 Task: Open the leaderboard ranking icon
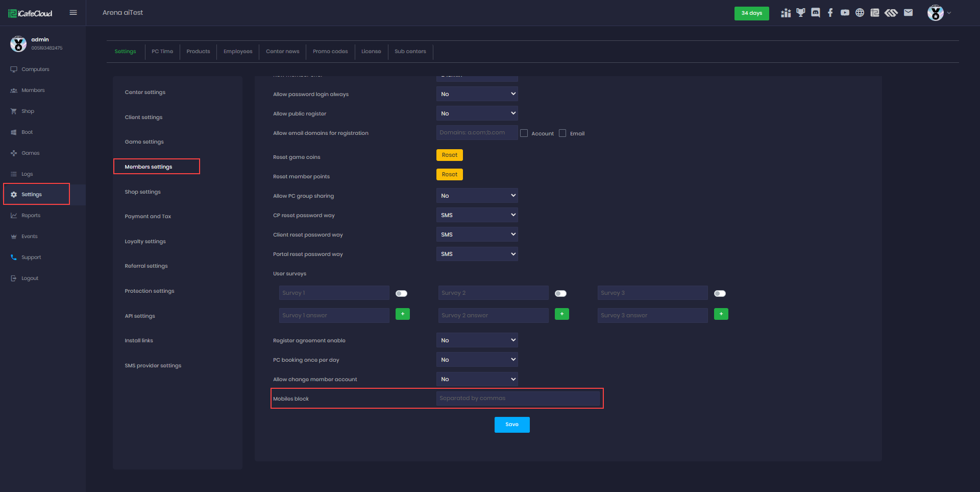[x=786, y=13]
